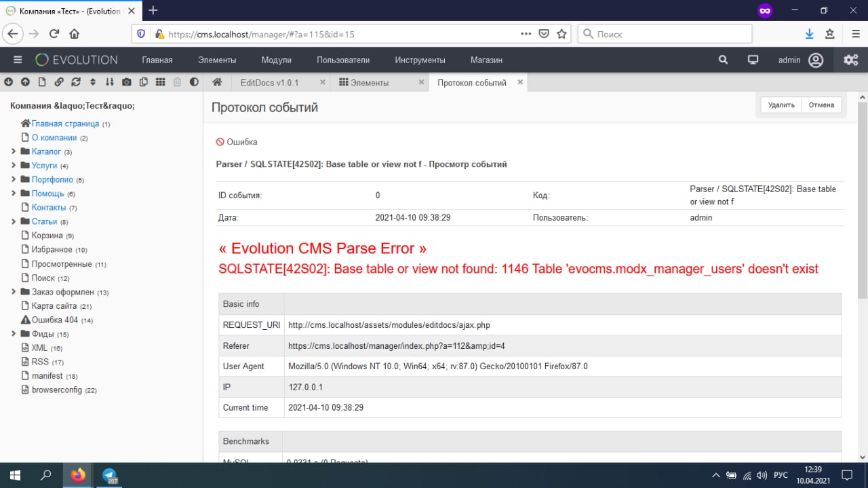The width and height of the screenshot is (868, 488).
Task: Expand the Каталог folder
Action: click(x=14, y=151)
